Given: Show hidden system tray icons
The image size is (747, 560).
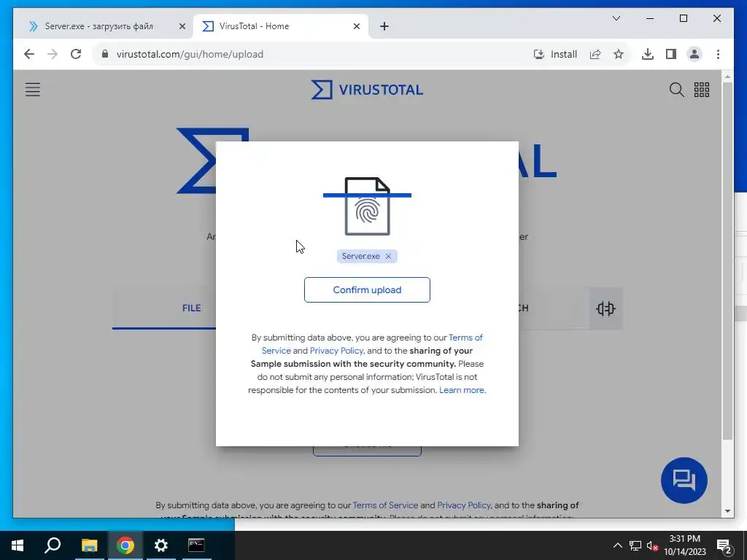Looking at the screenshot, I should pyautogui.click(x=617, y=545).
